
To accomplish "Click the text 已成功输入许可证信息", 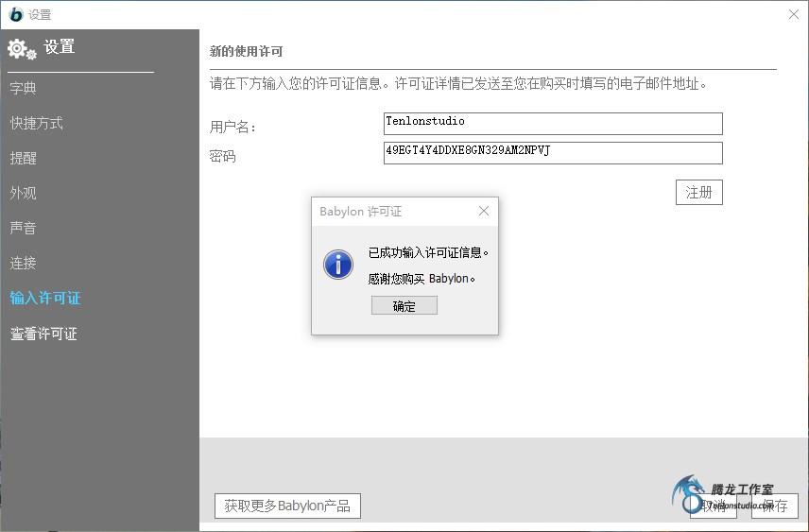I will click(x=428, y=252).
